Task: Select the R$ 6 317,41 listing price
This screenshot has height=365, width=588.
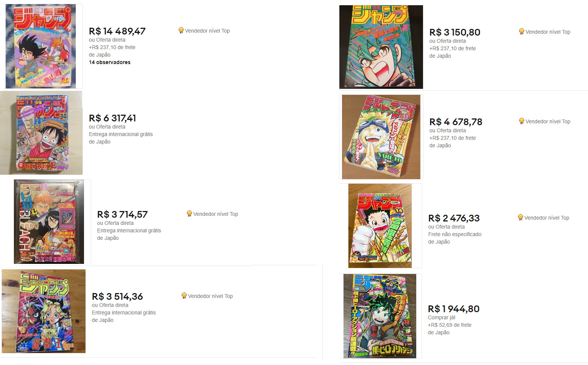Action: (112, 118)
